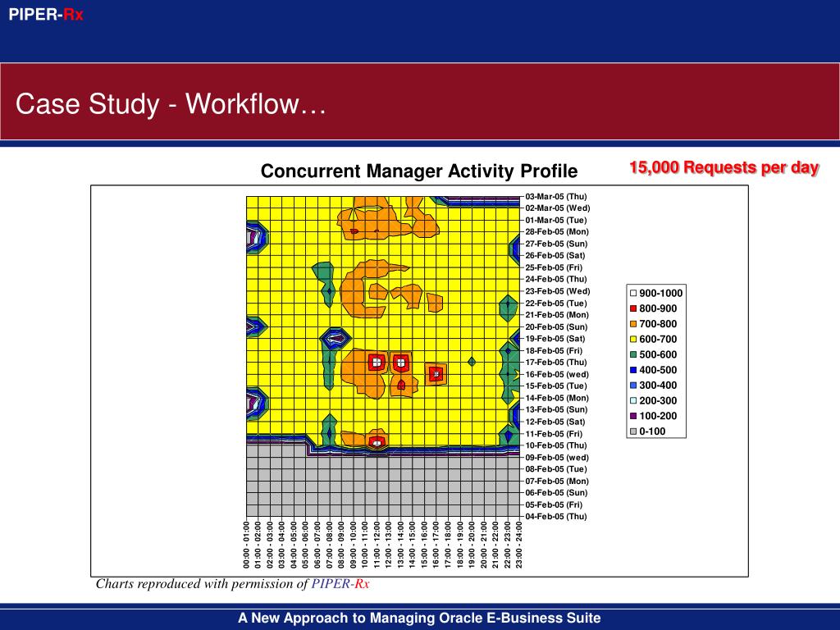Image resolution: width=840 pixels, height=630 pixels.
Task: Click the '04-Feb-05 (Thu)' date label
Action: pyautogui.click(x=556, y=517)
